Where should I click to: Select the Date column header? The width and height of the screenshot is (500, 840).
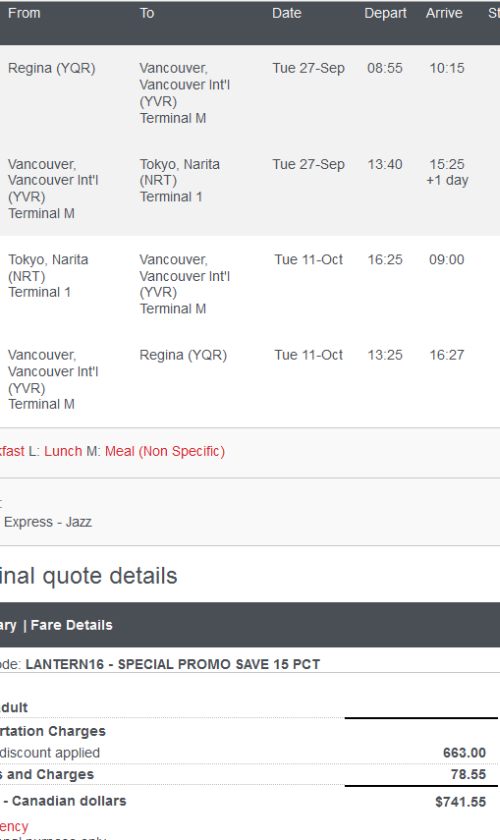pos(287,13)
